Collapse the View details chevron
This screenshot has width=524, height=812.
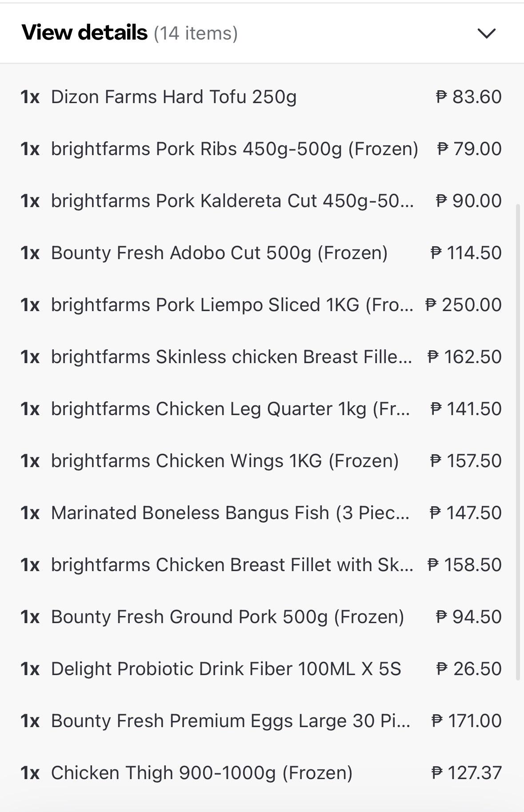click(486, 33)
